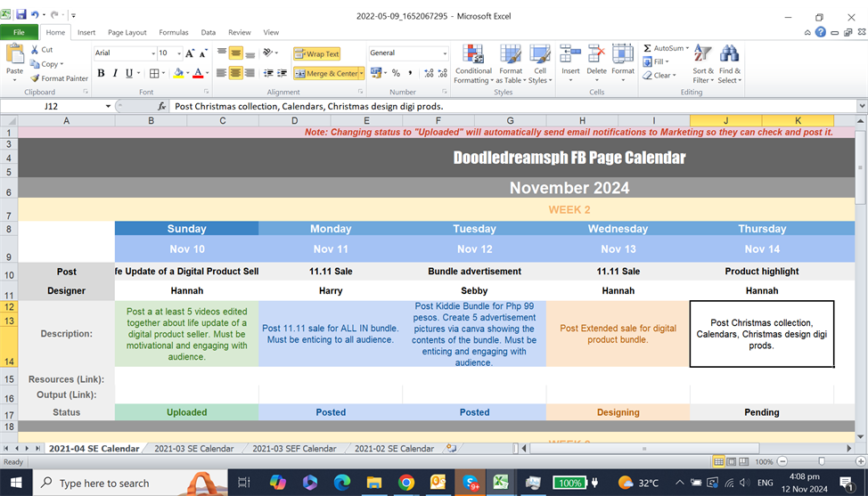Undo the last action in the quick toolbar
868x496 pixels.
point(35,15)
